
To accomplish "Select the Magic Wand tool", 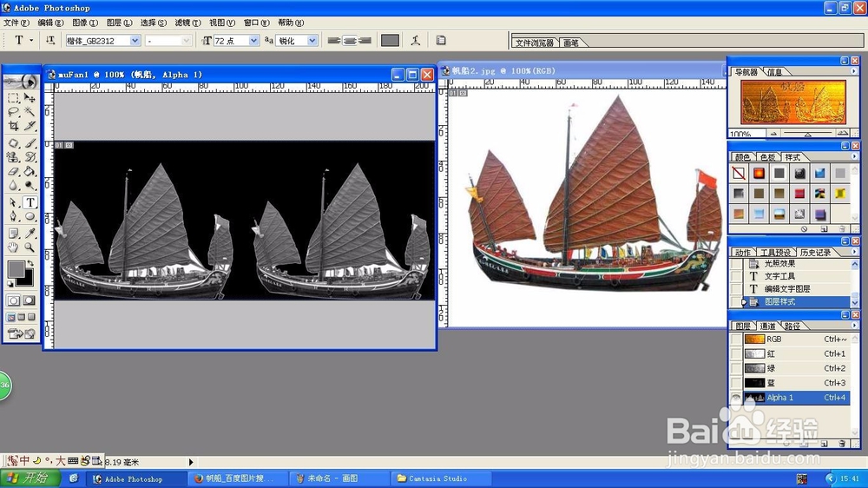I will [x=30, y=112].
